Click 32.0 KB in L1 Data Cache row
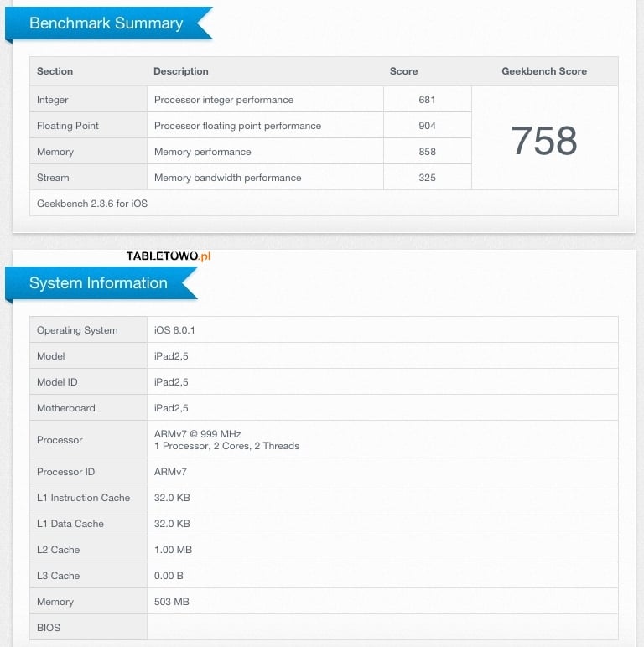Screen dimensions: 644x647 click(172, 524)
